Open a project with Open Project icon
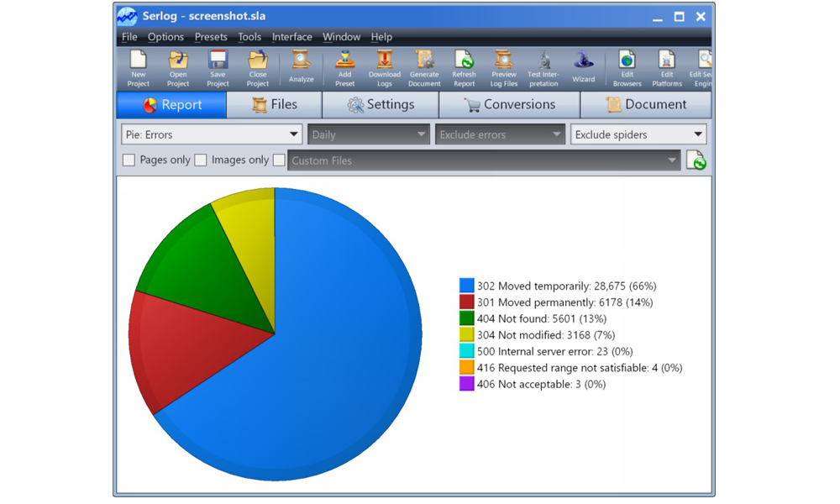 (178, 67)
